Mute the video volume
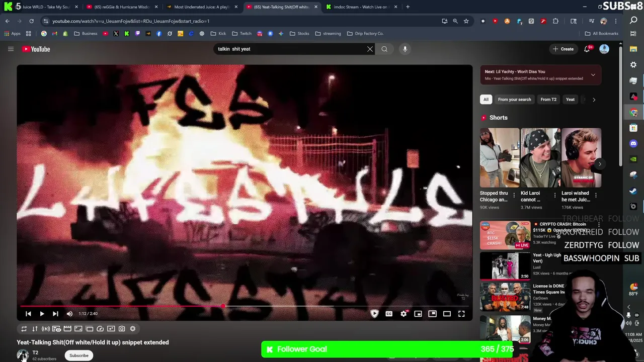 (x=69, y=314)
